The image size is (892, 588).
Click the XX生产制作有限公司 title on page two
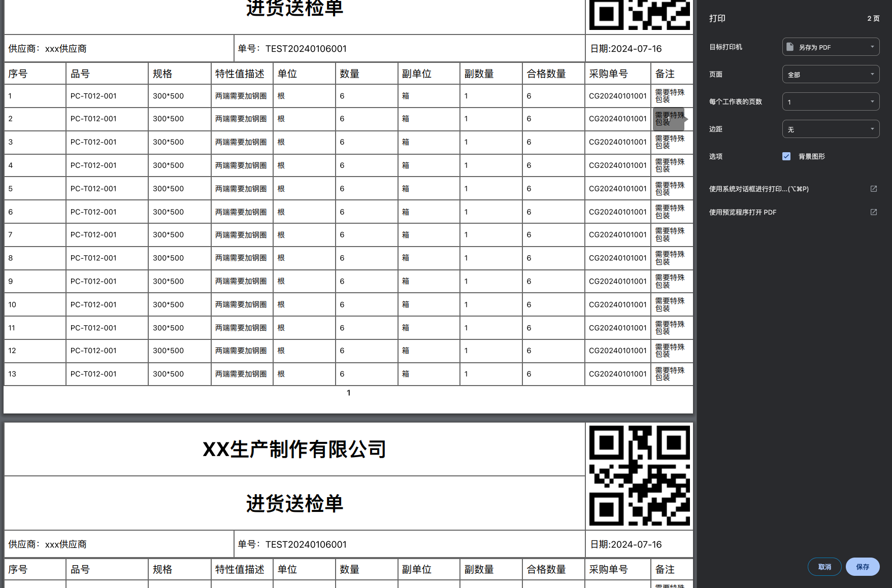[294, 449]
